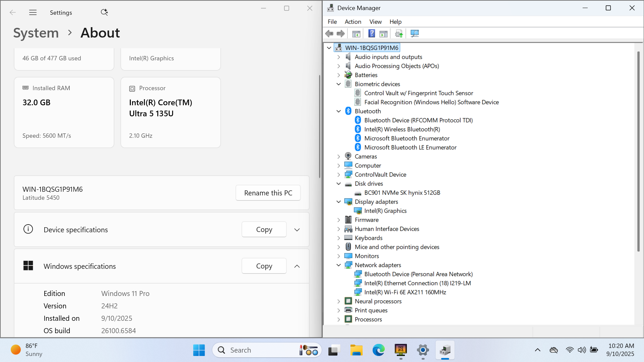Open the Settings hamburger navigation menu

pyautogui.click(x=33, y=12)
